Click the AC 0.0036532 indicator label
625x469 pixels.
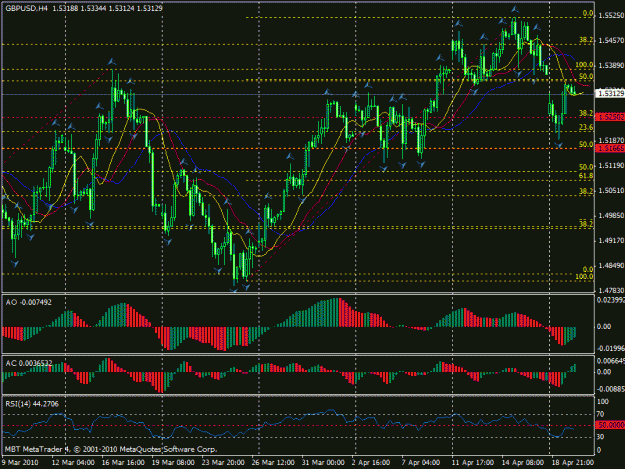(x=29, y=363)
